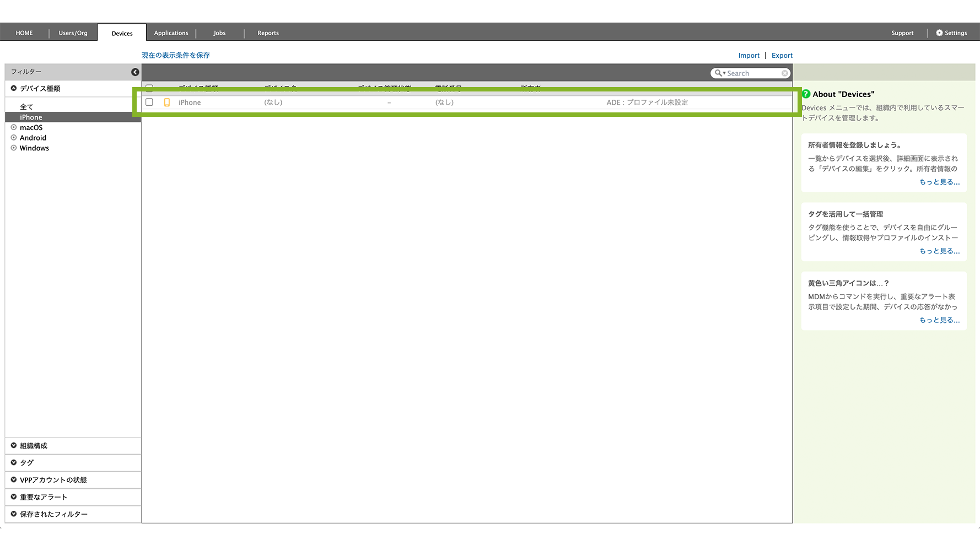Click the green About Devices help icon

coord(806,94)
